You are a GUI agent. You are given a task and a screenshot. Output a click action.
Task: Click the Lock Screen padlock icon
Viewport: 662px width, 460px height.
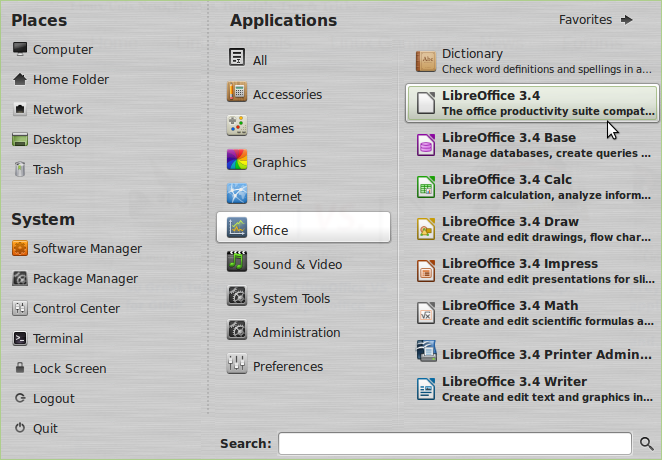[x=20, y=368]
